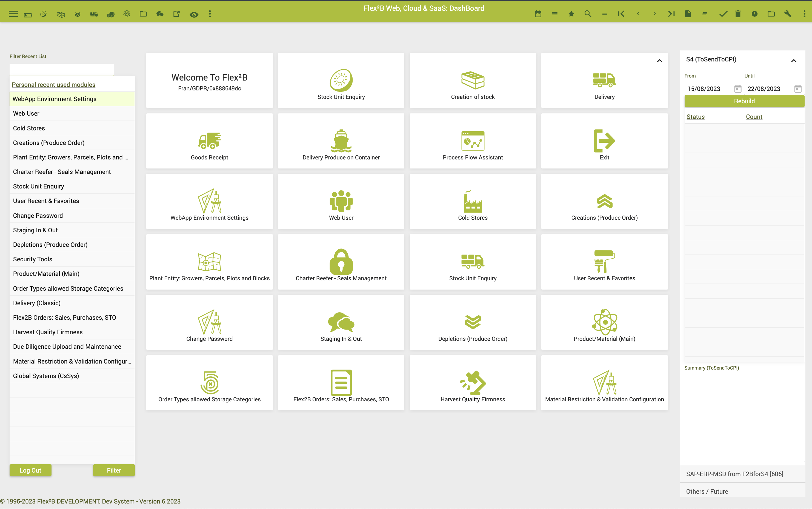
Task: Select SAP-ERP-MSD from F2BforS4 [606] section
Action: click(742, 474)
